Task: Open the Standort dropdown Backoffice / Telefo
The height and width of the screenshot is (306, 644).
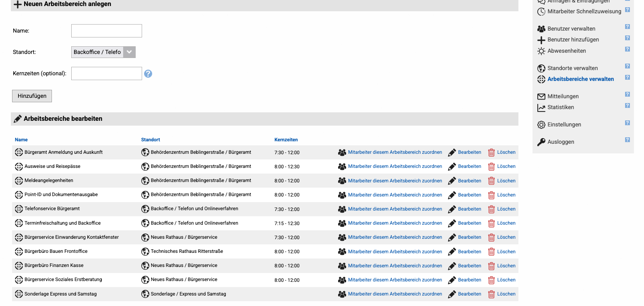Action: (103, 52)
